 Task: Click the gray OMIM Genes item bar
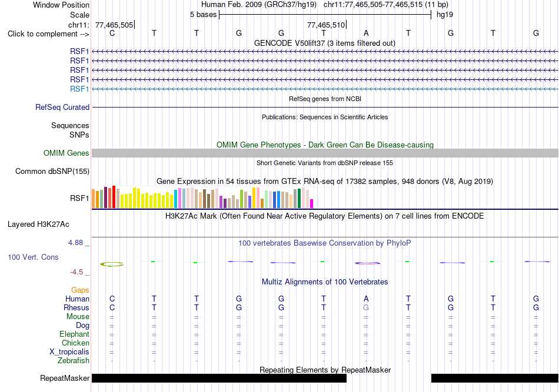pos(325,153)
